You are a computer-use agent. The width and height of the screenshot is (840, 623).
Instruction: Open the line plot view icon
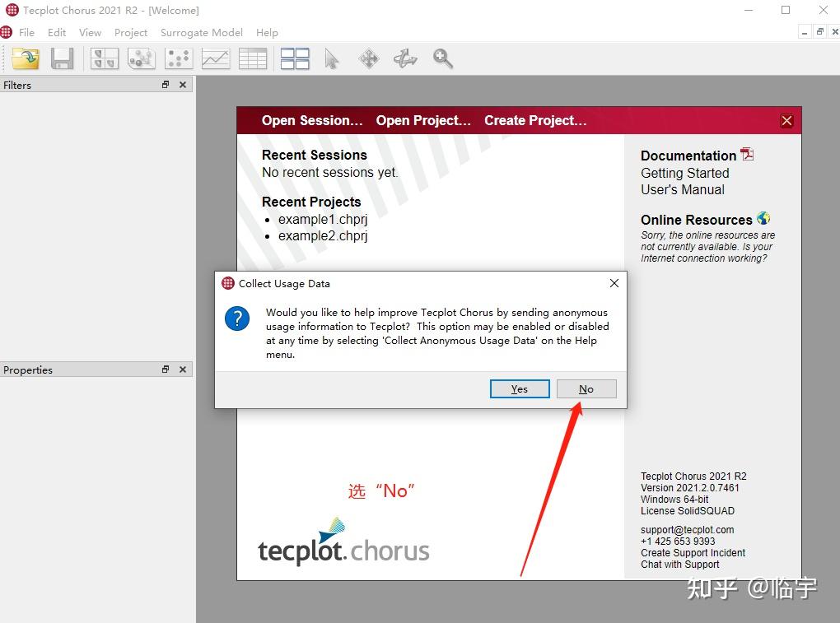(215, 58)
